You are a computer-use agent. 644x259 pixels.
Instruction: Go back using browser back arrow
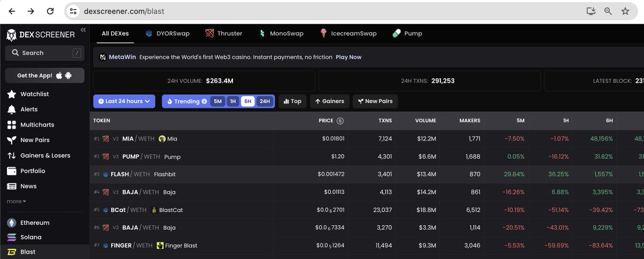(12, 11)
